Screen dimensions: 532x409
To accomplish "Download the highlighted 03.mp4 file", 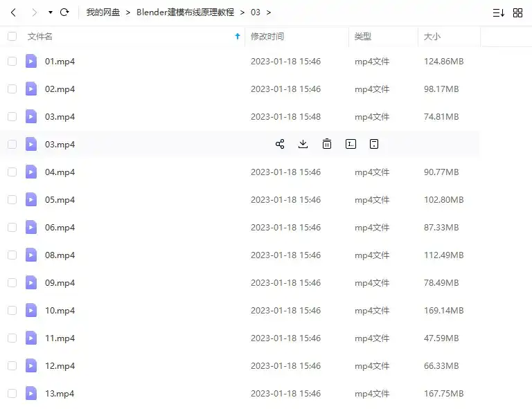I will [303, 144].
